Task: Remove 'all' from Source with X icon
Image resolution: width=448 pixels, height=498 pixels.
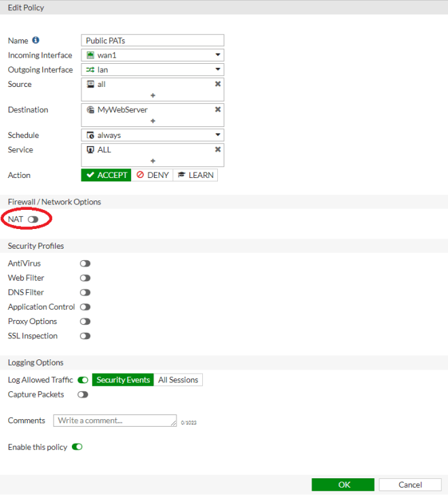Action: click(x=218, y=84)
